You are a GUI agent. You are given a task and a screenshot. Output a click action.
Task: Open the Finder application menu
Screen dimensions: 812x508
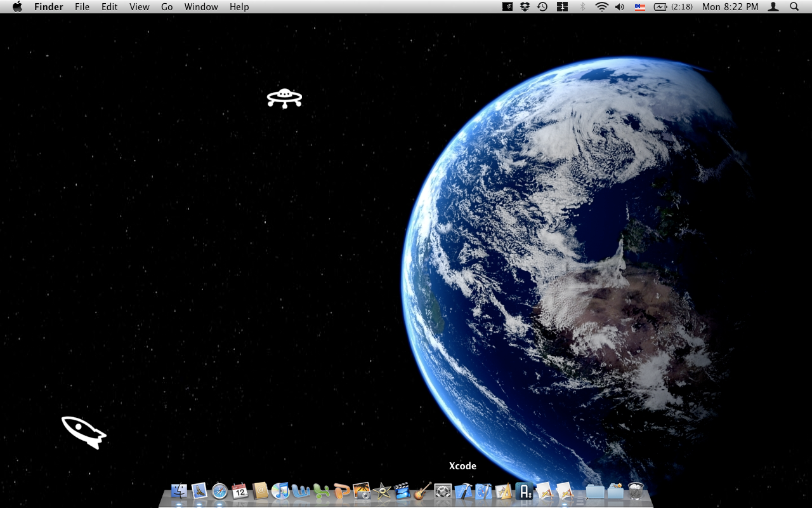pos(49,7)
